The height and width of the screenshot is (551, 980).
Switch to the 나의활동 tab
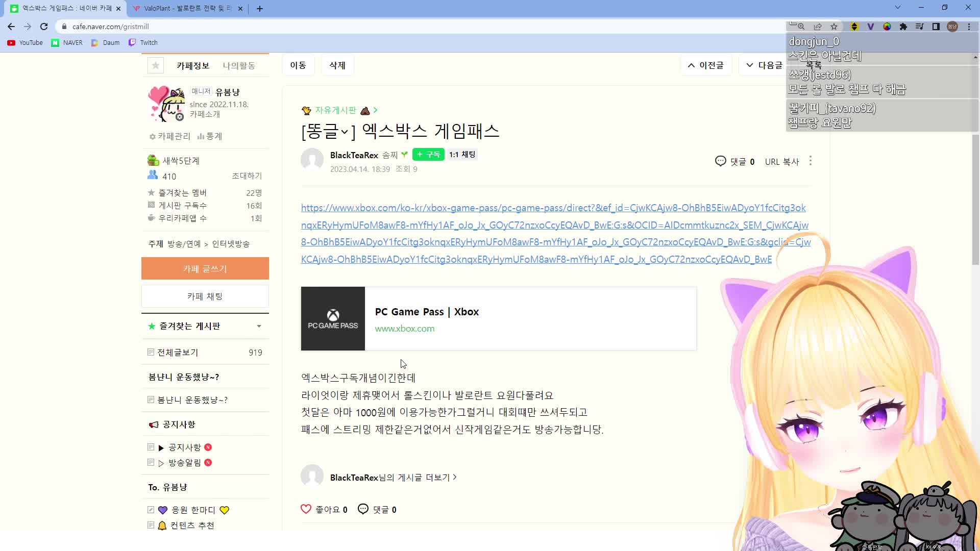[x=239, y=65]
